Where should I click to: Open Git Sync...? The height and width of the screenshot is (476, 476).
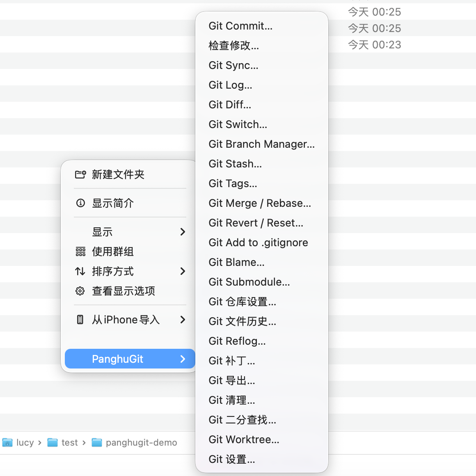point(262,65)
